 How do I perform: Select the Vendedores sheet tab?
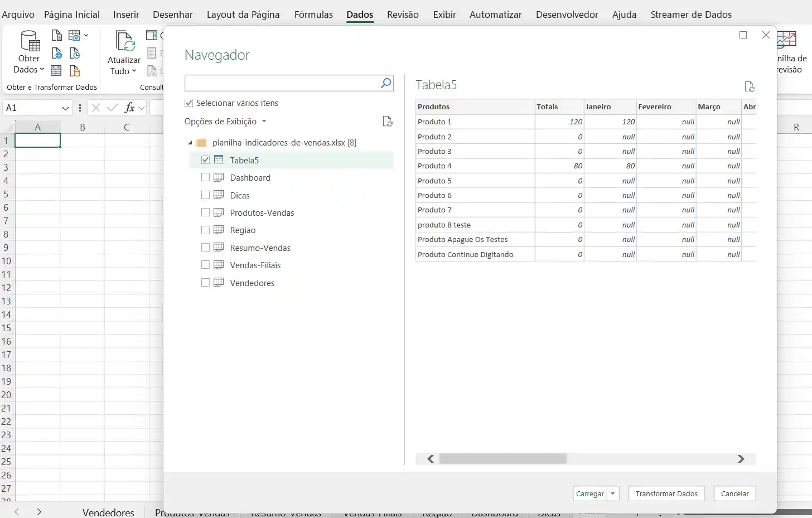coord(108,512)
